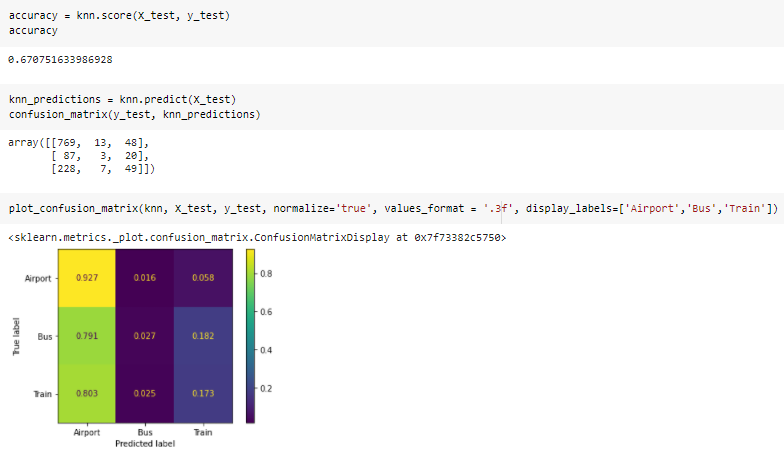
Task: Click the confusion_matrix(y_test, knn_predictions) line
Action: (x=134, y=115)
